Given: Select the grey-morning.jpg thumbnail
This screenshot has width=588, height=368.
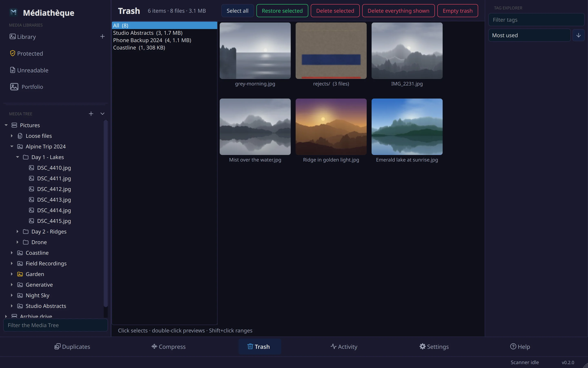Looking at the screenshot, I should (255, 51).
